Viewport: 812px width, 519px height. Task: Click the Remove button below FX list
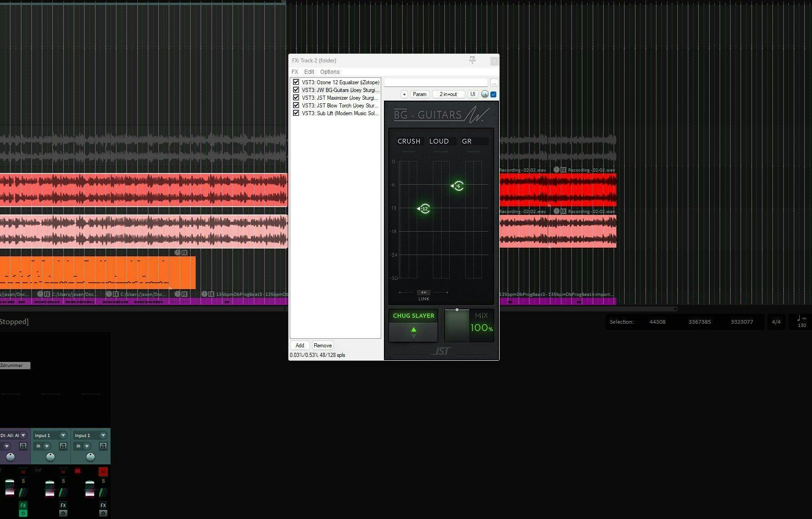pos(323,346)
